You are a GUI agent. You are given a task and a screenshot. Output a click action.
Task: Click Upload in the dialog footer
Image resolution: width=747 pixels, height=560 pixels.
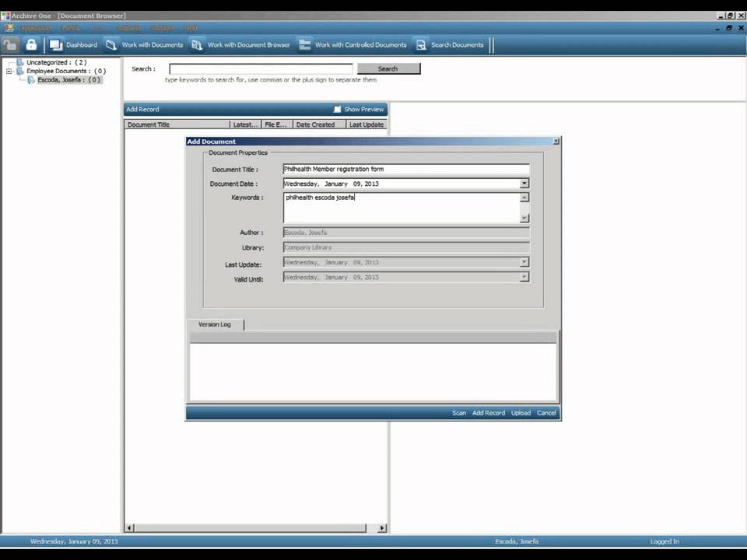click(521, 413)
